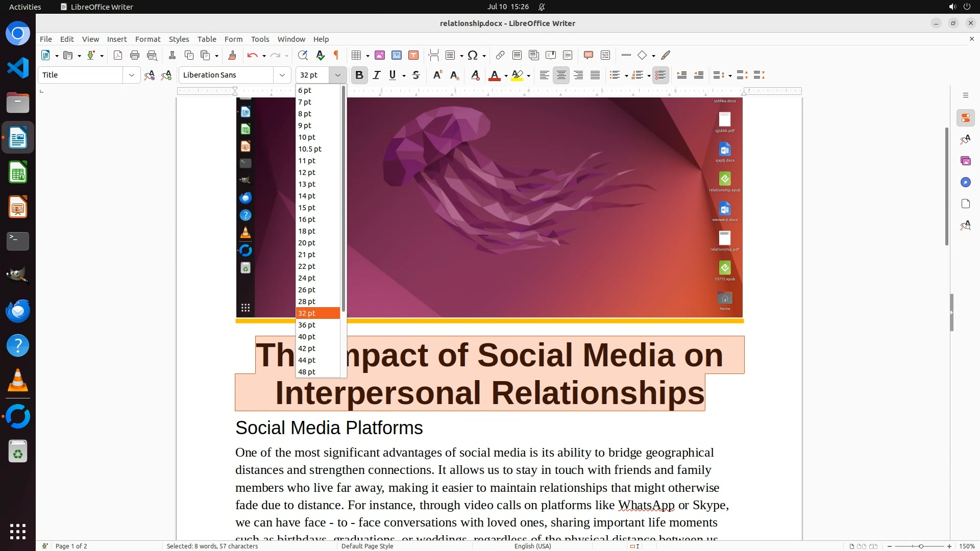Click the red font color swatch
The image size is (980, 551).
[x=494, y=76]
